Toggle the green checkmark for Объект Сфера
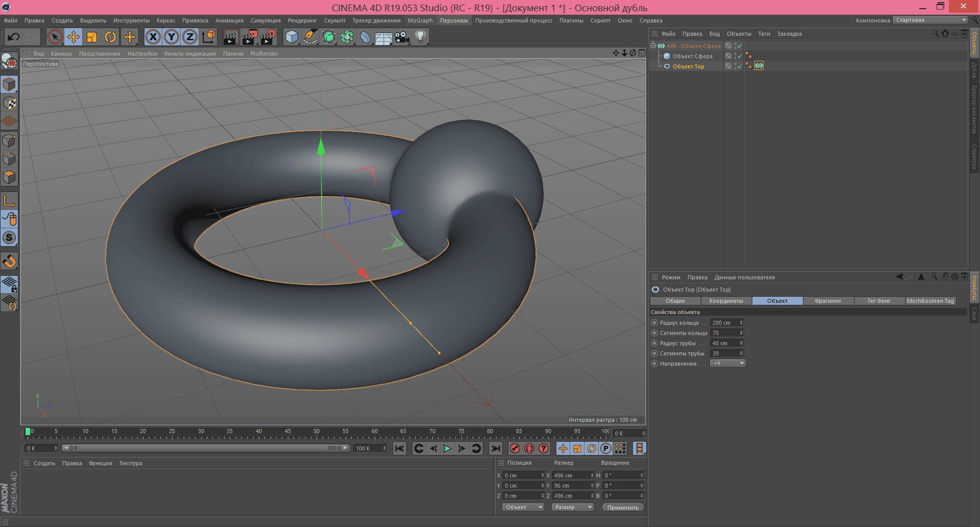Screen dimensions: 980x527 tap(740, 56)
